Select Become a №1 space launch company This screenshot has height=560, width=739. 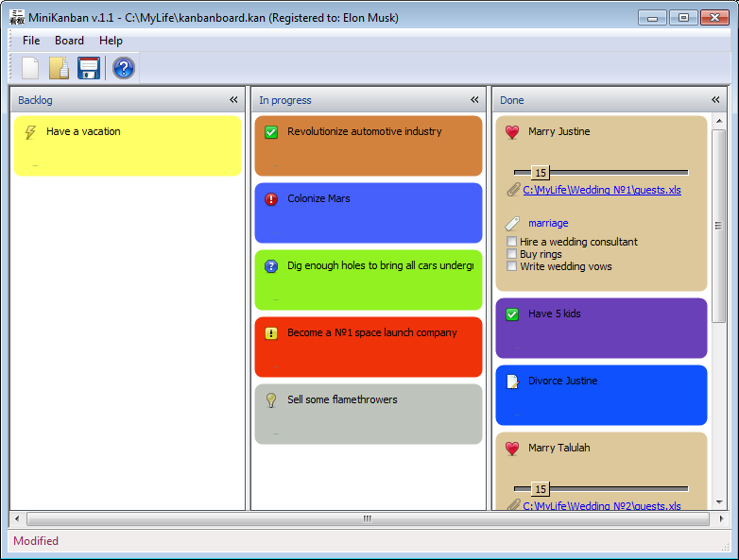[x=371, y=332]
